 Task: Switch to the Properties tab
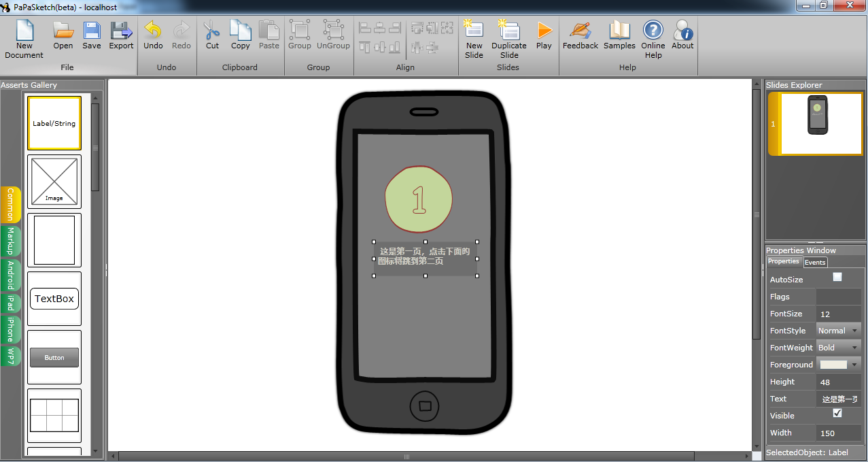(x=784, y=261)
